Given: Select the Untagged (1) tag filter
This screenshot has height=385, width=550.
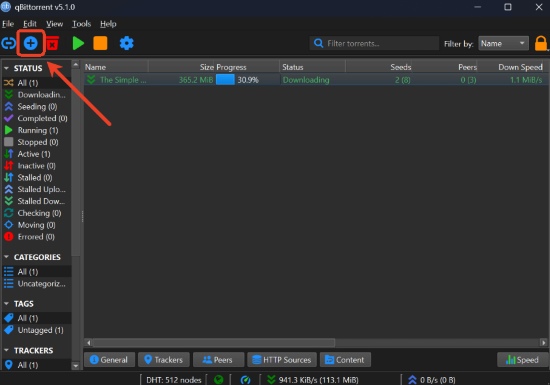Looking at the screenshot, I should [36, 330].
